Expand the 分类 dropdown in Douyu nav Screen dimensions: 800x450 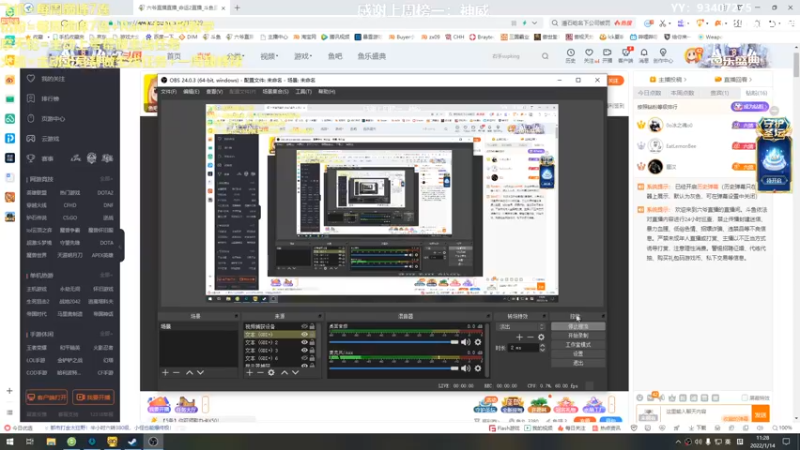[235, 56]
